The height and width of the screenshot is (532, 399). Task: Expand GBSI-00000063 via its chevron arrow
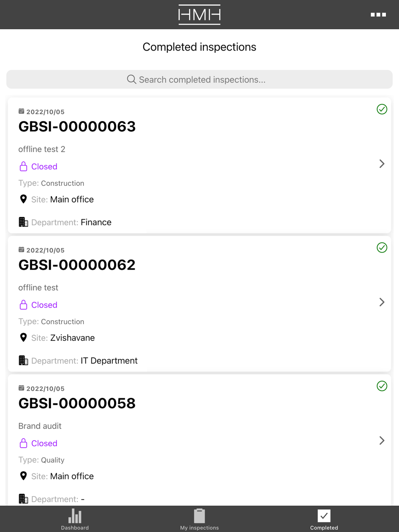click(x=382, y=164)
